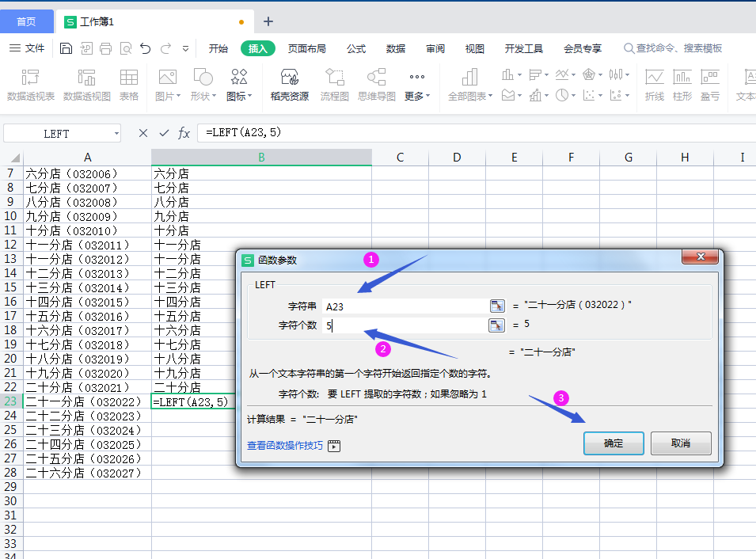Click the Print Preview icon
Screen dimensions: 756x559
126,48
